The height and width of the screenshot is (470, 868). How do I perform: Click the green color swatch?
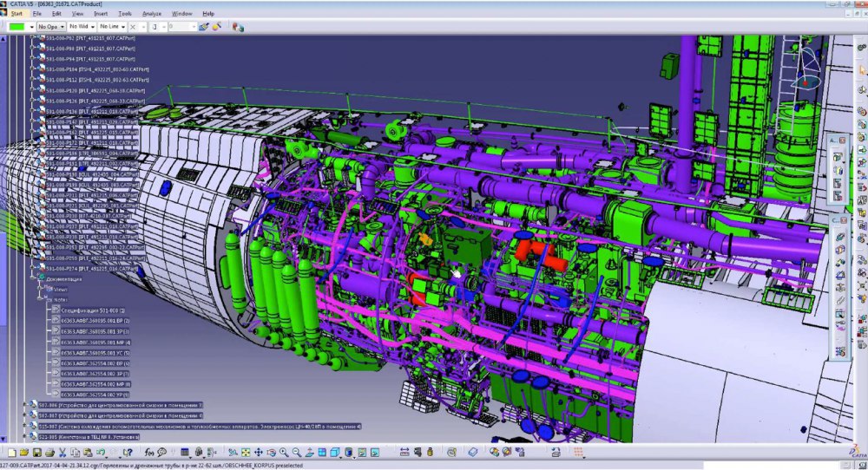point(16,27)
